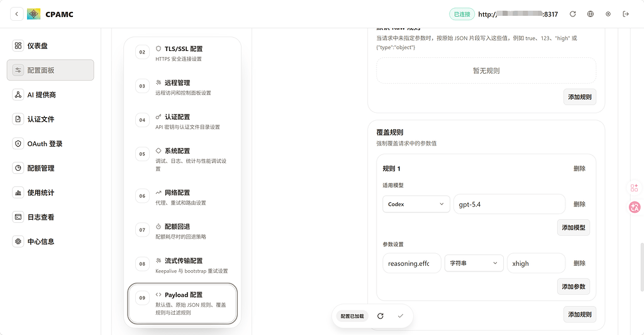This screenshot has height=335, width=644.
Task: Click 添加规则 under the 暂无规则 box
Action: coord(579,97)
